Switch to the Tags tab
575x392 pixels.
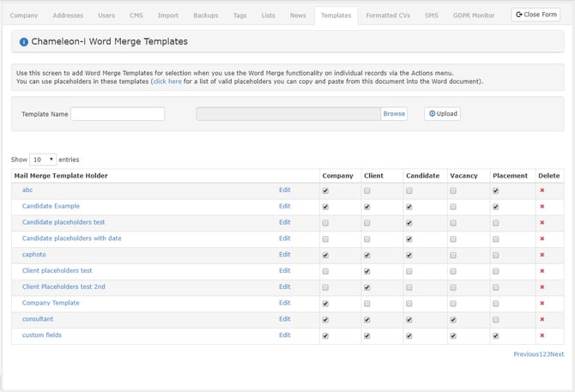click(239, 15)
